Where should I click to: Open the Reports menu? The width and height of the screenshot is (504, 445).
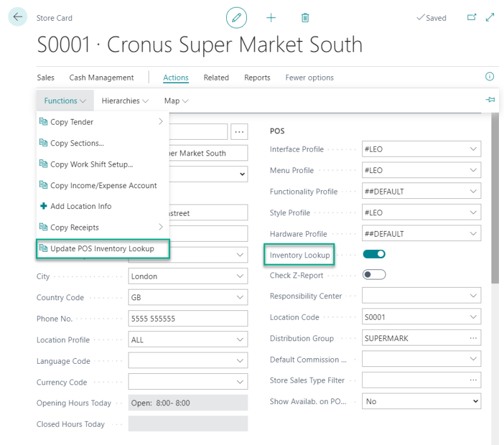(x=257, y=77)
